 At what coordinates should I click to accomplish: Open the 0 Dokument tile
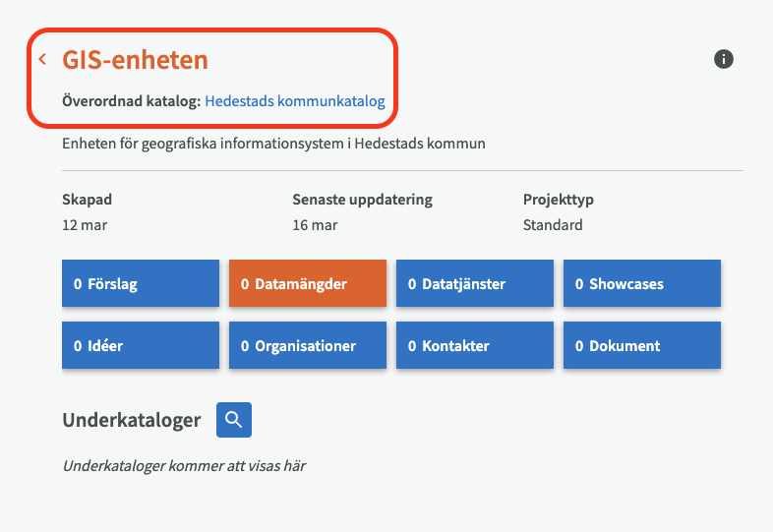pos(642,346)
